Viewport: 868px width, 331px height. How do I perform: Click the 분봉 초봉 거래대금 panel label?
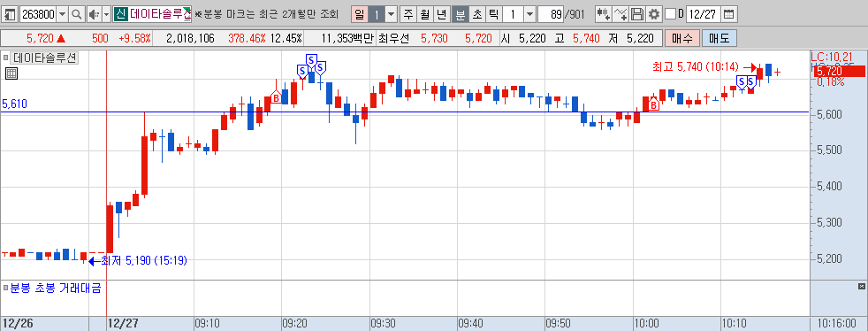[x=56, y=289]
